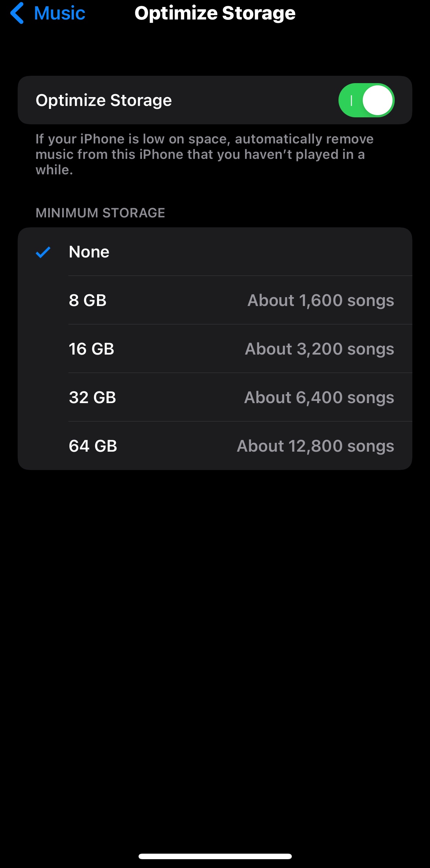Go back via the Music label
The width and height of the screenshot is (430, 868).
coord(60,13)
